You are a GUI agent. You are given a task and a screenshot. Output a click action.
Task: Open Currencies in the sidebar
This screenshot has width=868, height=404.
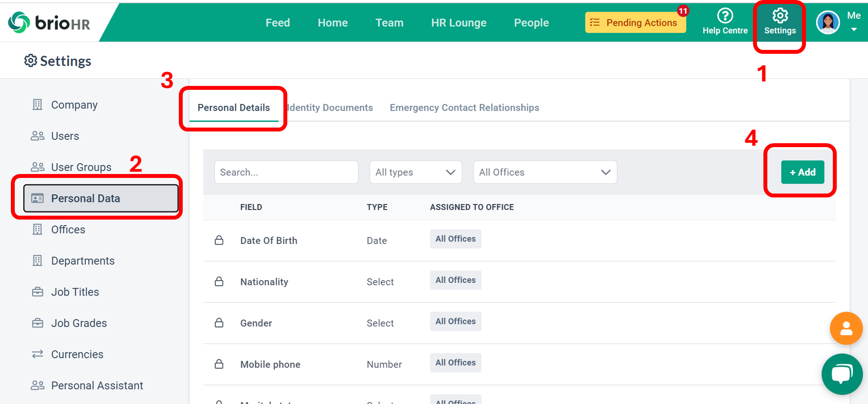[77, 355]
